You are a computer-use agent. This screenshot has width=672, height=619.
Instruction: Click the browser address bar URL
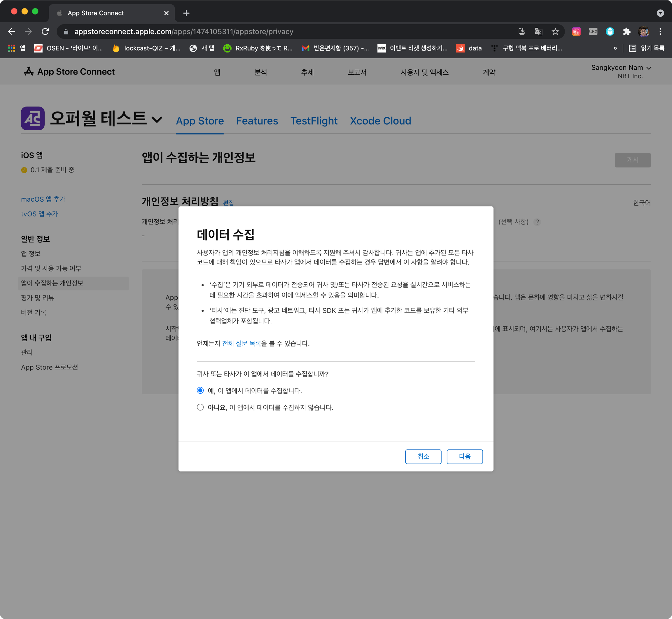click(183, 32)
